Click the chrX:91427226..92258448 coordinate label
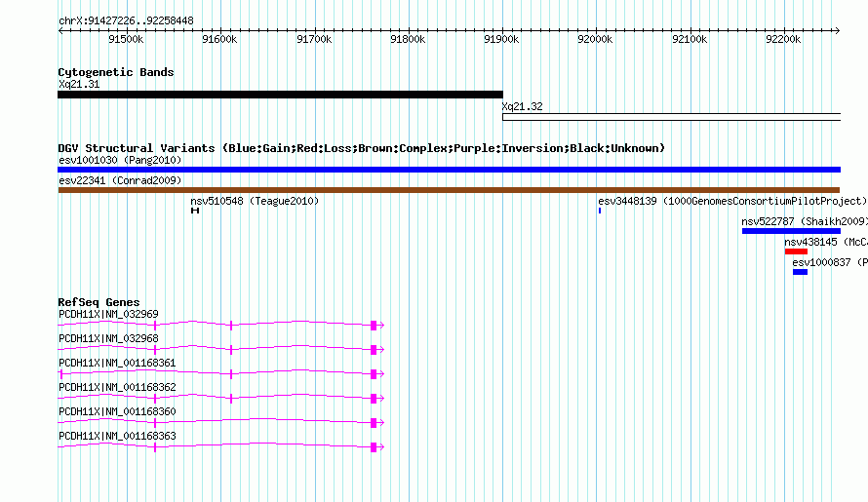The width and height of the screenshot is (868, 502). click(126, 21)
